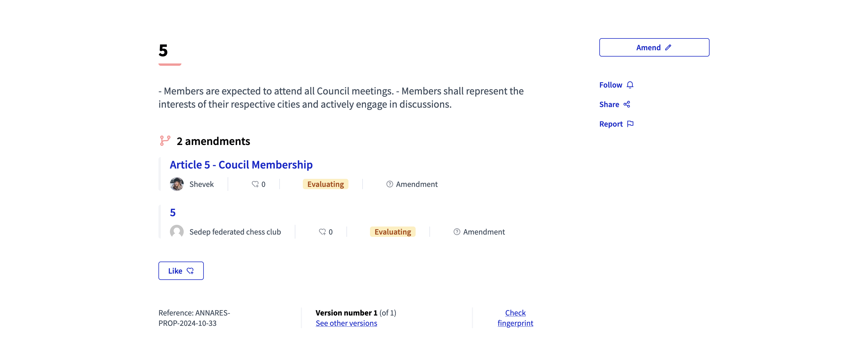Screen dimensions: 868x356
Task: Click the question-mark icon beside the chess club Amendment label
Action: point(457,232)
